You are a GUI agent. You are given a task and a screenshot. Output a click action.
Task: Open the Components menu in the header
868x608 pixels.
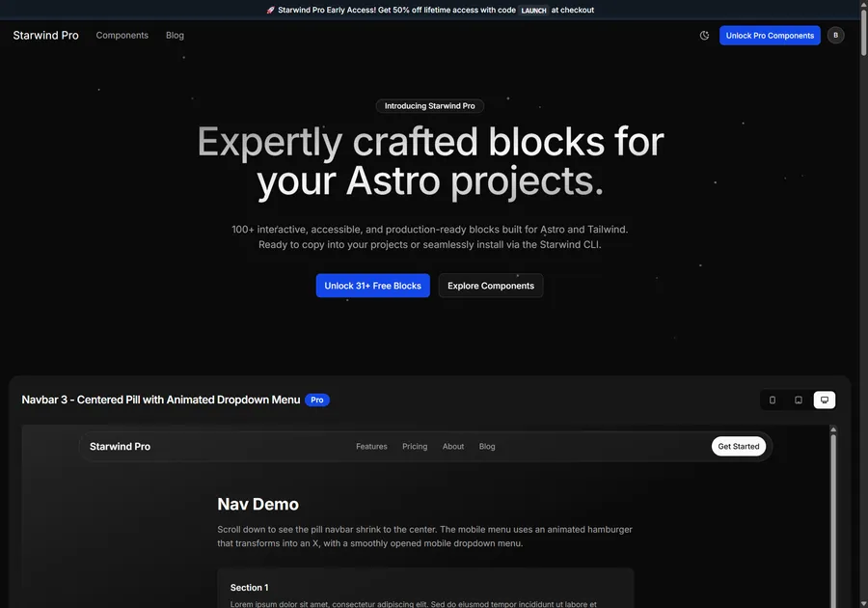click(122, 35)
